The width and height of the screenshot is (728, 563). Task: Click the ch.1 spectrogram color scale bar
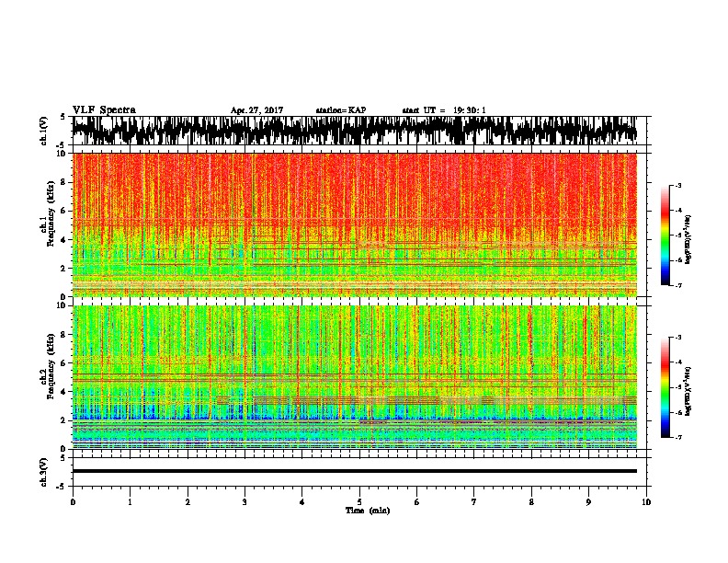tap(665, 236)
